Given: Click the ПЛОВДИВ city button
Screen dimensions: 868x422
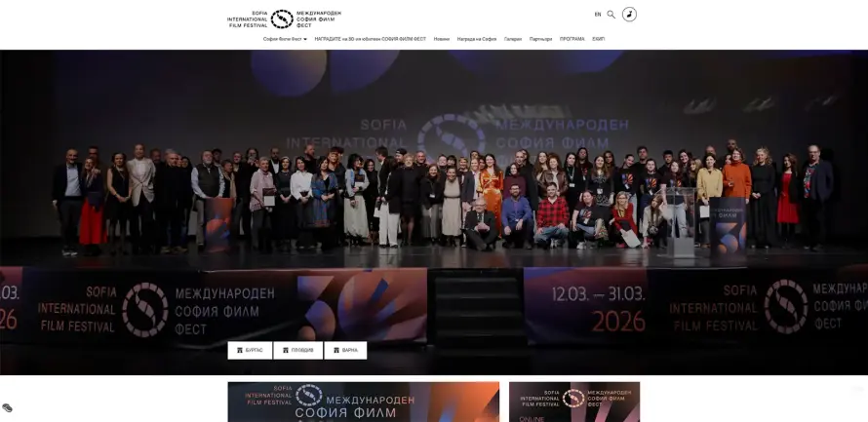Looking at the screenshot, I should pos(297,350).
